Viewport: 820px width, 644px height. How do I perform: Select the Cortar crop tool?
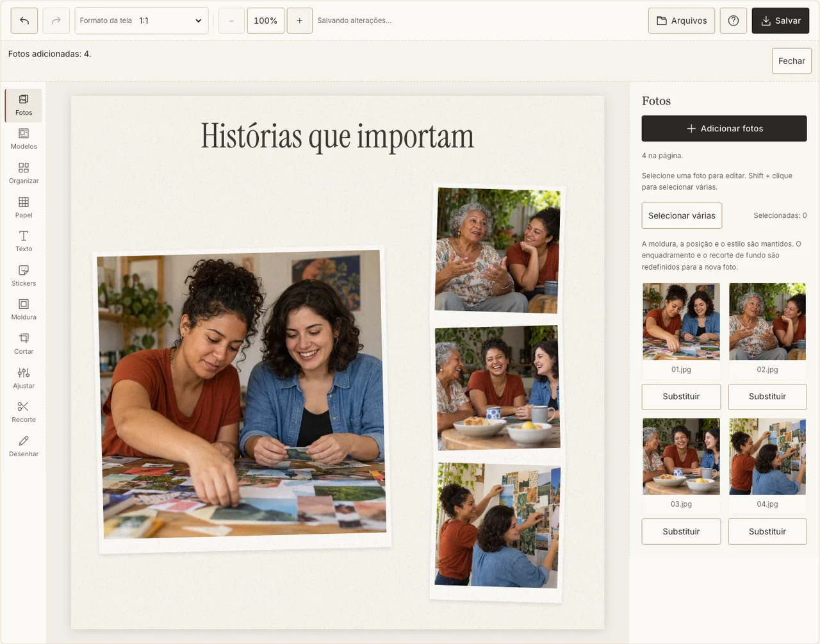point(24,344)
